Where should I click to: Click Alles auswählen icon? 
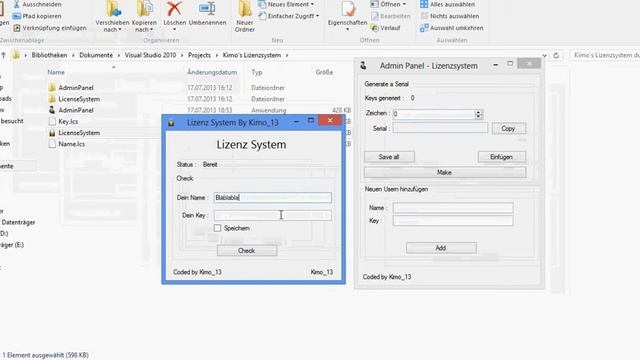(x=424, y=4)
